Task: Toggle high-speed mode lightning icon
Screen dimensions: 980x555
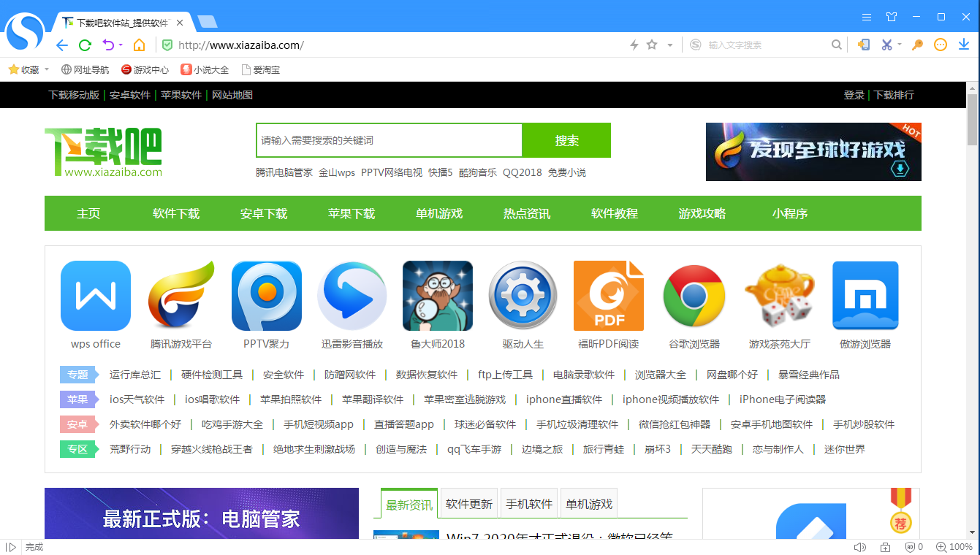Action: click(634, 45)
